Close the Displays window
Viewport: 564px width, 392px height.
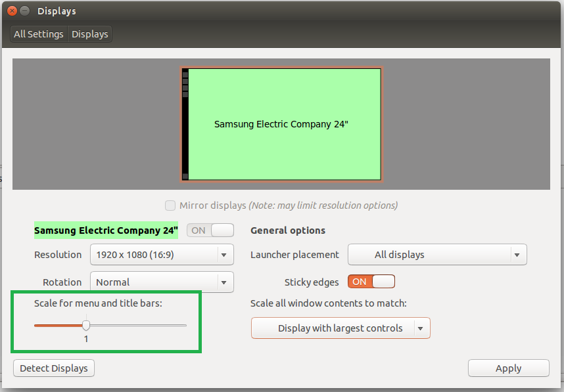[x=11, y=11]
